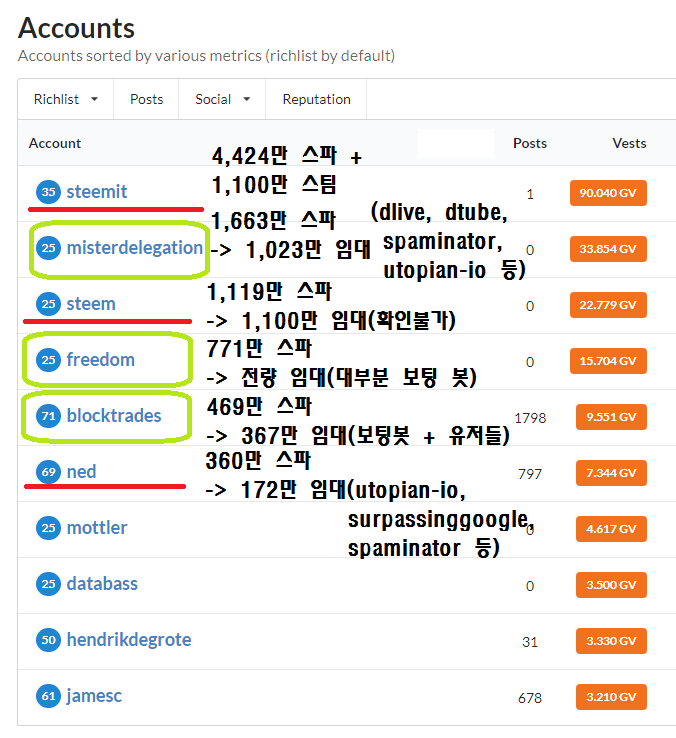Click the 25 badge beside mottler
This screenshot has width=676, height=738.
(x=48, y=528)
